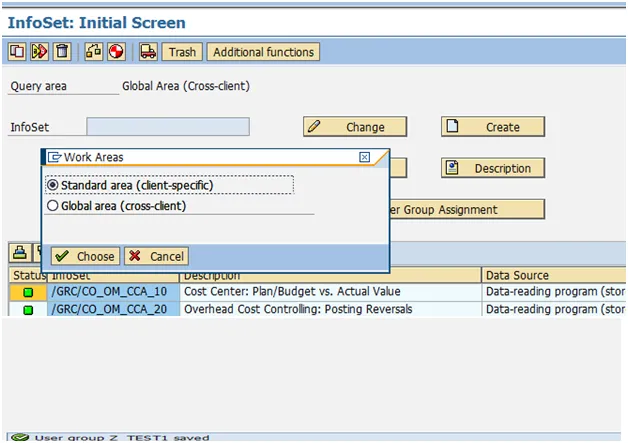Viewport: 628px width, 443px height.
Task: Click the Transport truck icon
Action: (148, 52)
